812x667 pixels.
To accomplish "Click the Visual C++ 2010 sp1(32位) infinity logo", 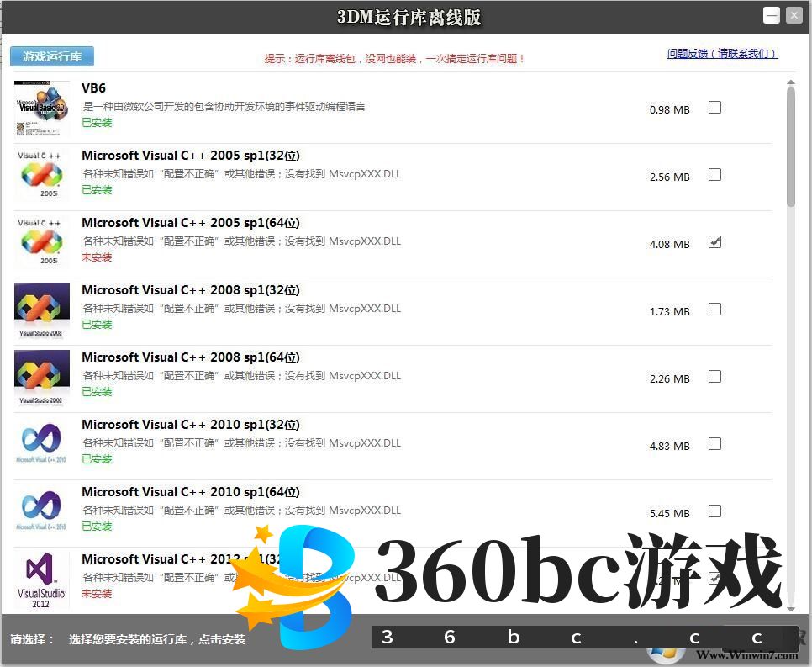I will pos(42,444).
